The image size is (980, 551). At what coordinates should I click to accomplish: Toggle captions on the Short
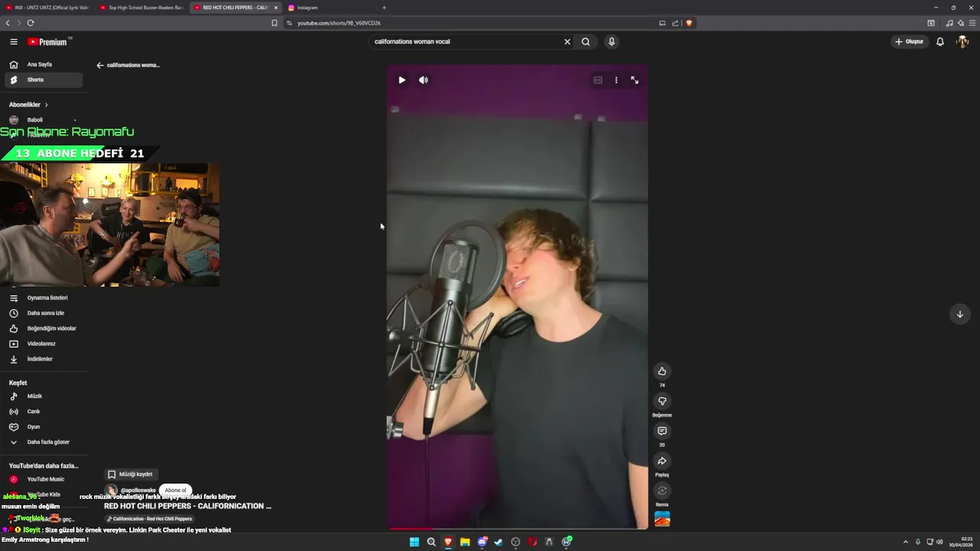pos(598,80)
